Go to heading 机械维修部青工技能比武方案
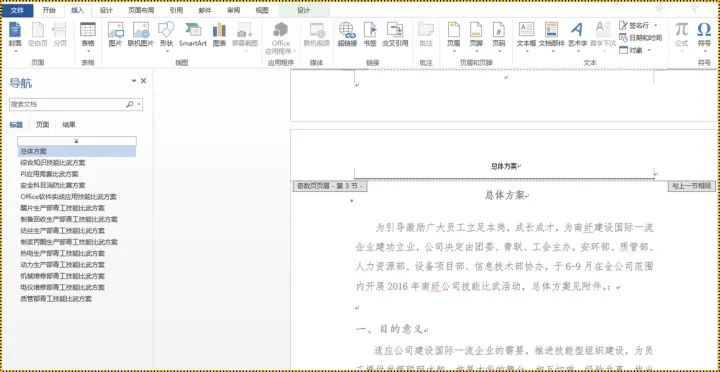This screenshot has width=720, height=372. coord(62,276)
